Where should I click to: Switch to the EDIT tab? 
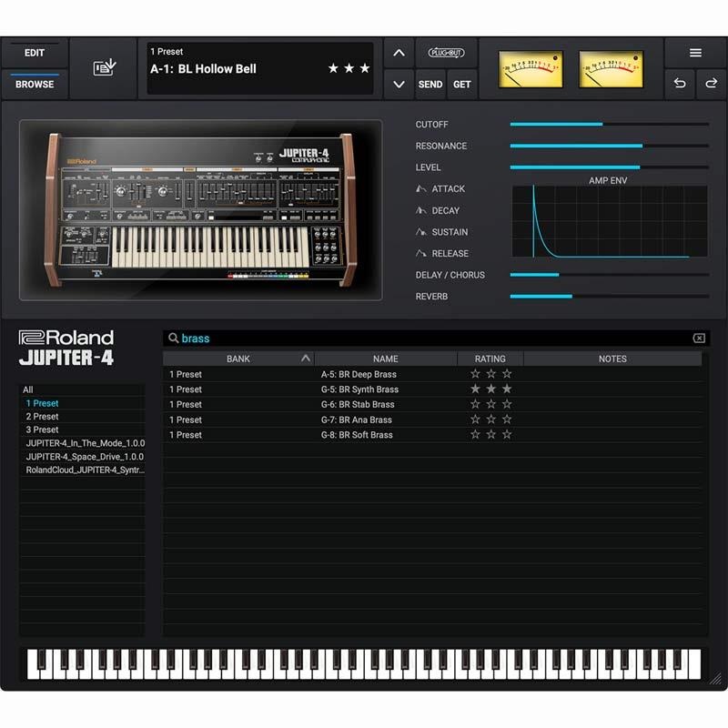pos(35,53)
